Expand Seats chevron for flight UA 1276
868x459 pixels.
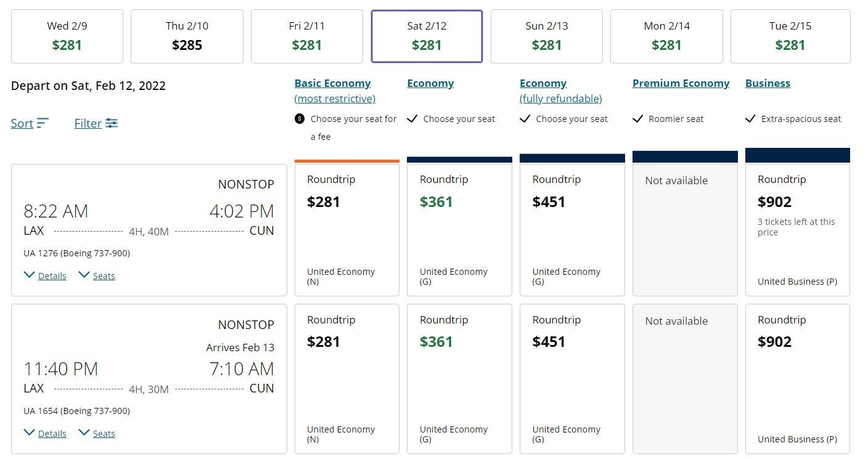click(84, 275)
